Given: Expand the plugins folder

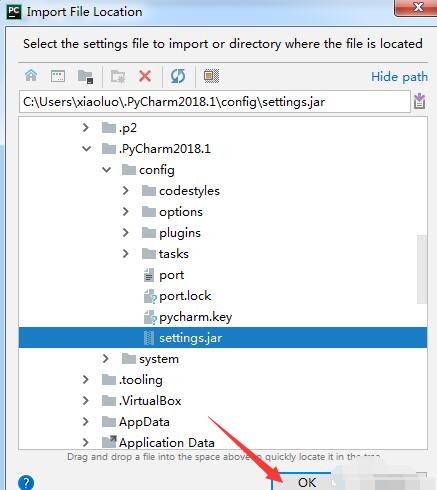Looking at the screenshot, I should (125, 233).
